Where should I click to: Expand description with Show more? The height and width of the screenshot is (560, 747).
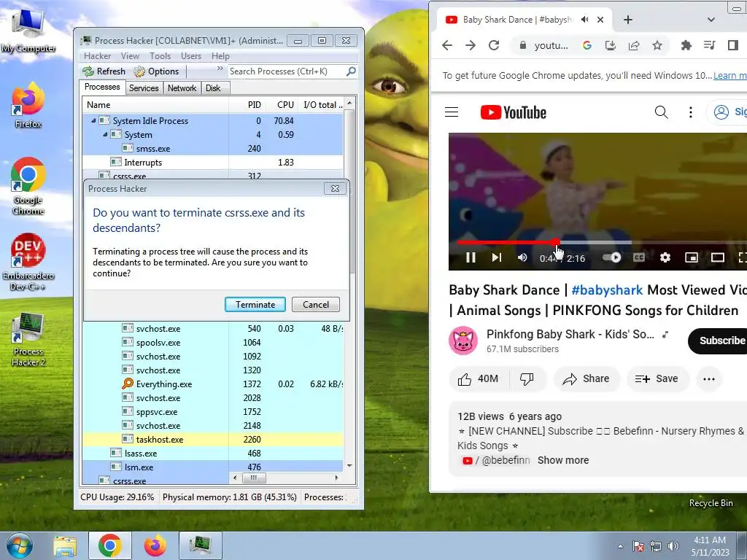pos(563,461)
